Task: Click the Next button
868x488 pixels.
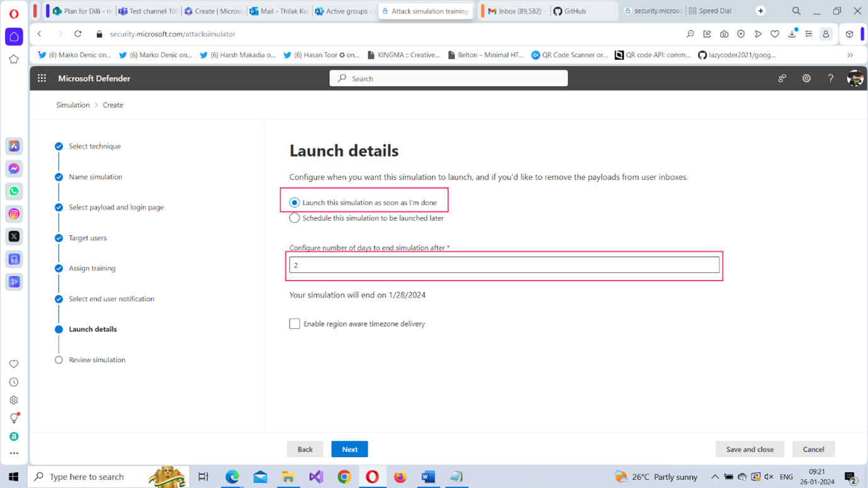Action: coord(349,449)
